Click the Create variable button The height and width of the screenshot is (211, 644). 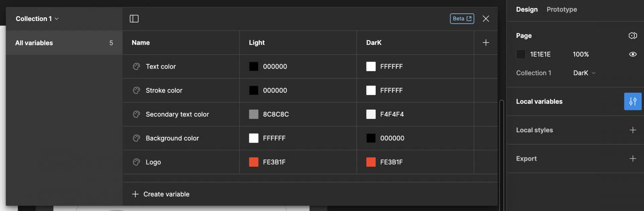tap(161, 194)
